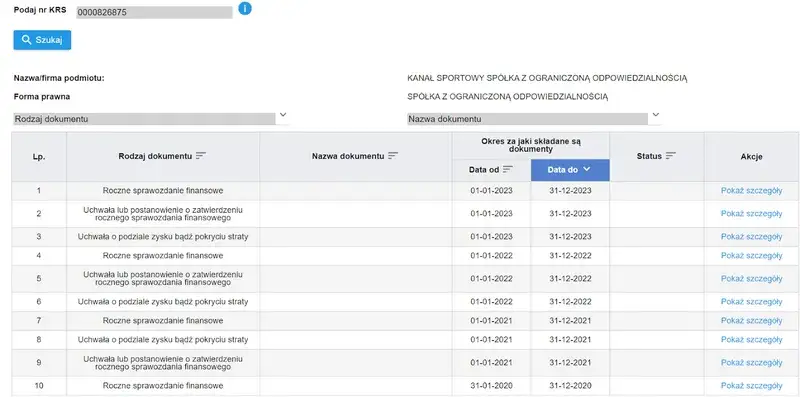Click the Szukaj search button

tap(42, 40)
